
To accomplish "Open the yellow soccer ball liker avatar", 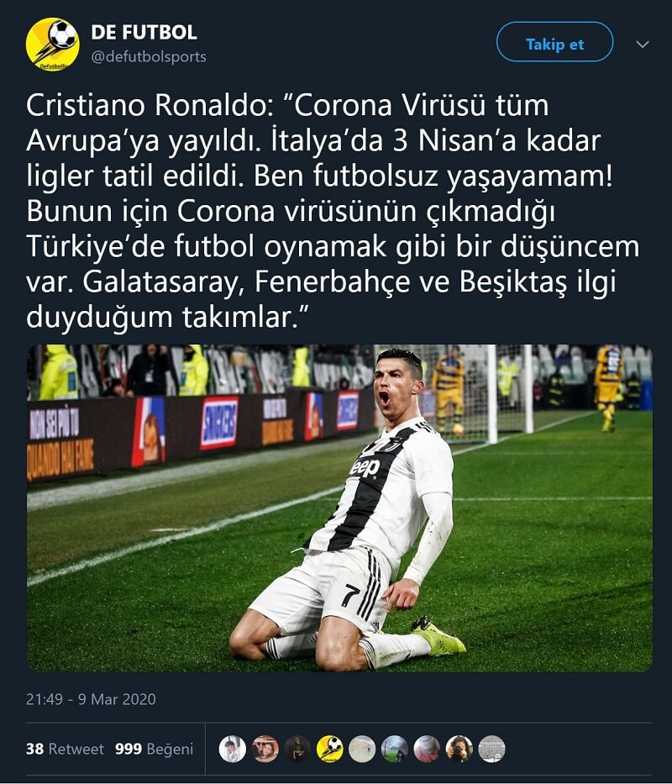I will 330,749.
